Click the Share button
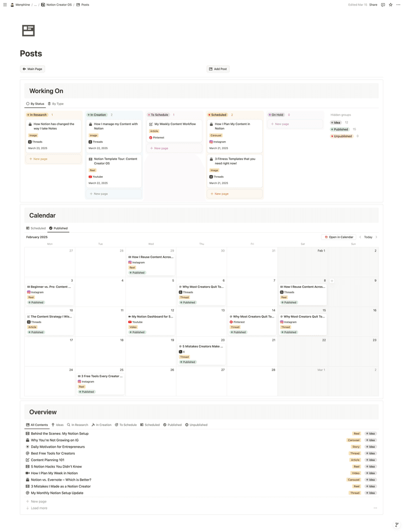 click(x=373, y=5)
